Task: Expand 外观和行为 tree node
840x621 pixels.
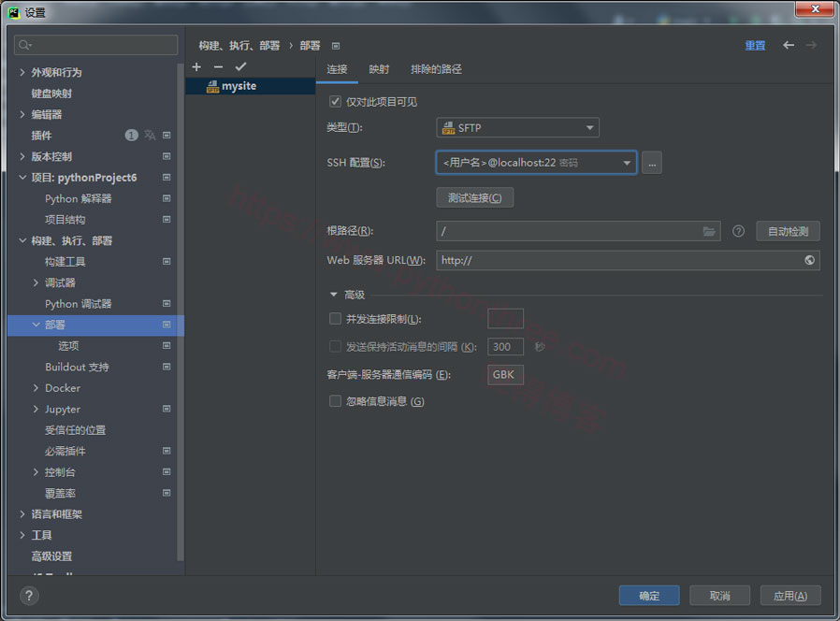Action: (22, 72)
